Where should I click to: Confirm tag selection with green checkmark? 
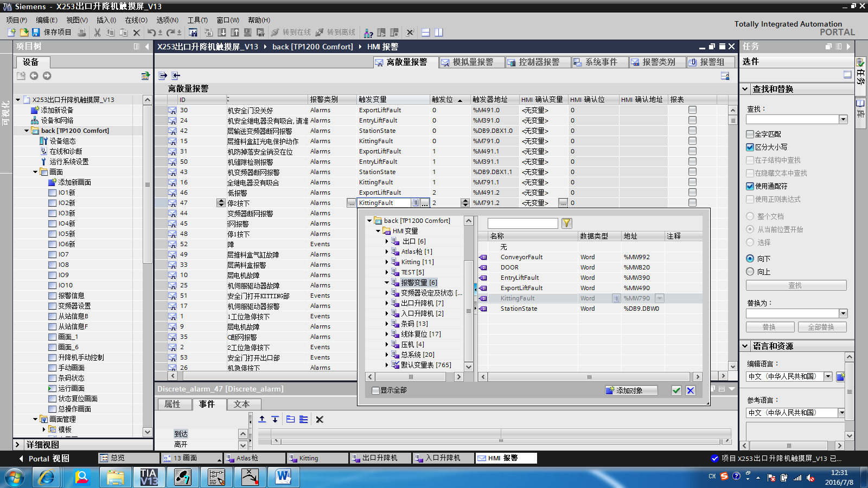[x=676, y=390]
